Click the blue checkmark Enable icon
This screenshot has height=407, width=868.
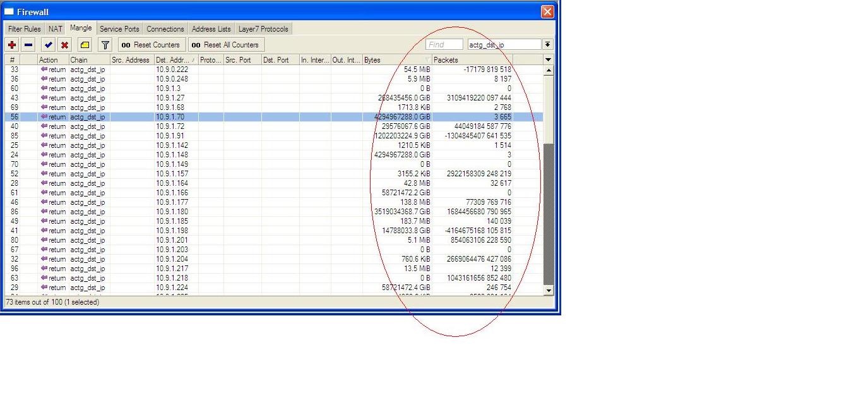pos(48,45)
